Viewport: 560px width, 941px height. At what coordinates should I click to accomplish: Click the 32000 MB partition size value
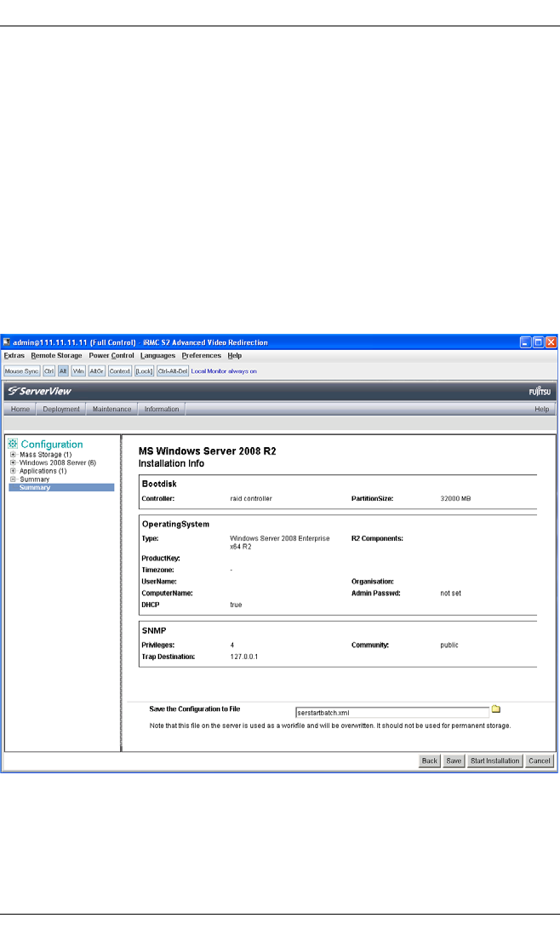pyautogui.click(x=455, y=499)
